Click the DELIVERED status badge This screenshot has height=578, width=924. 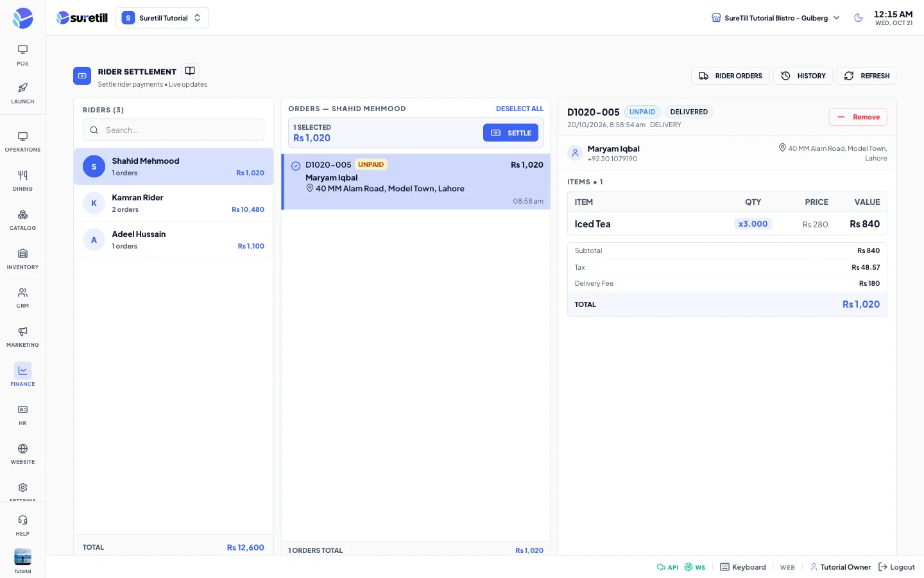tap(689, 112)
